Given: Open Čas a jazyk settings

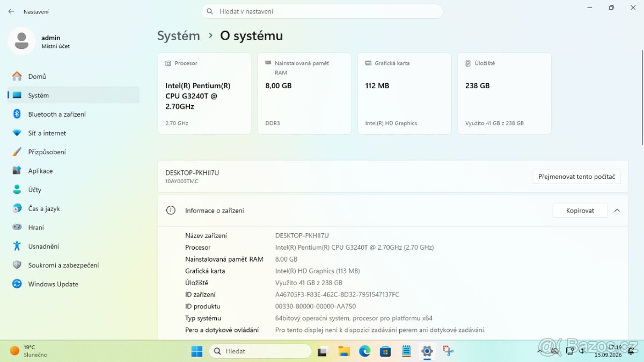Looking at the screenshot, I should click(74, 208).
